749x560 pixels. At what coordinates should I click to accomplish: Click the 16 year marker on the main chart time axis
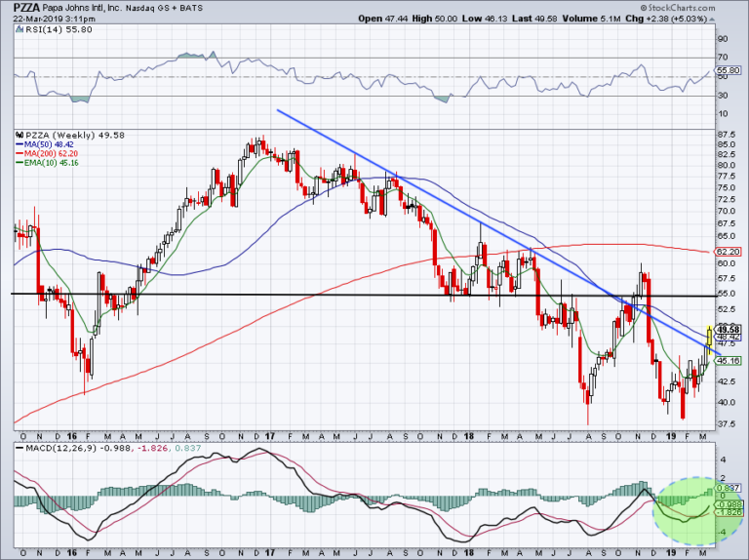point(71,436)
